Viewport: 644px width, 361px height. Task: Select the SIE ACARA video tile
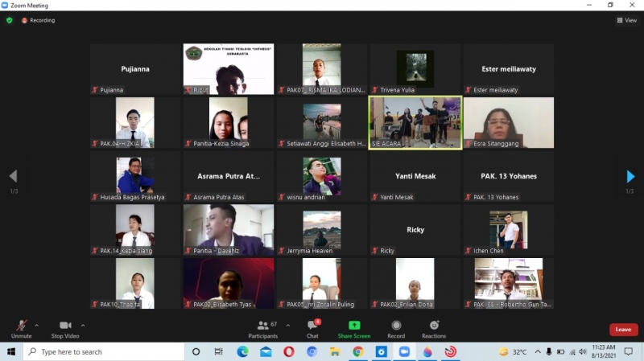[x=415, y=122]
